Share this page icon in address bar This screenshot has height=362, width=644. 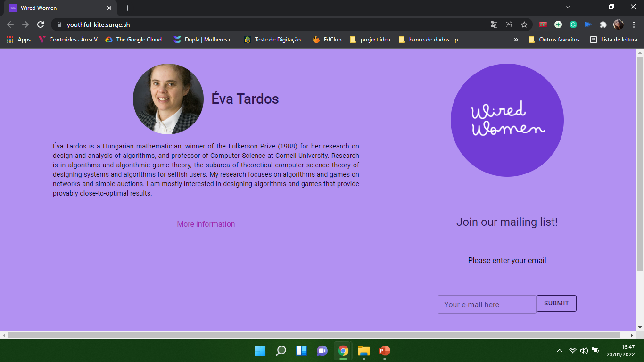pyautogui.click(x=509, y=25)
